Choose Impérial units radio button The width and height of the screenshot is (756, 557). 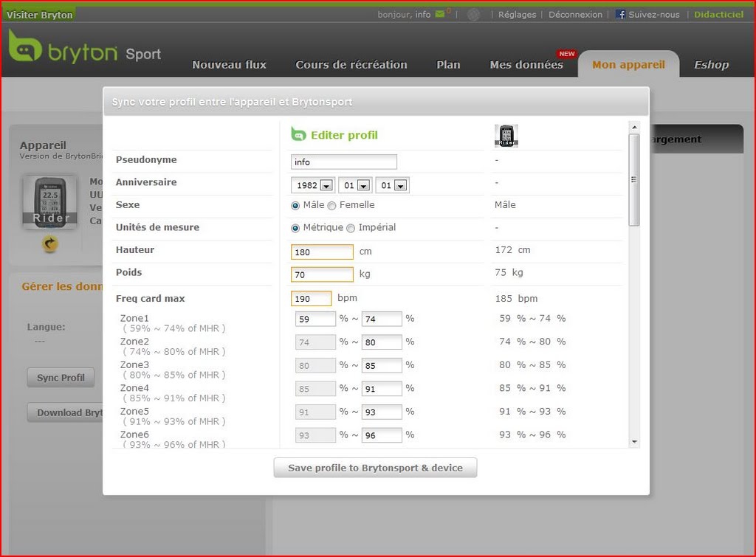(x=351, y=229)
